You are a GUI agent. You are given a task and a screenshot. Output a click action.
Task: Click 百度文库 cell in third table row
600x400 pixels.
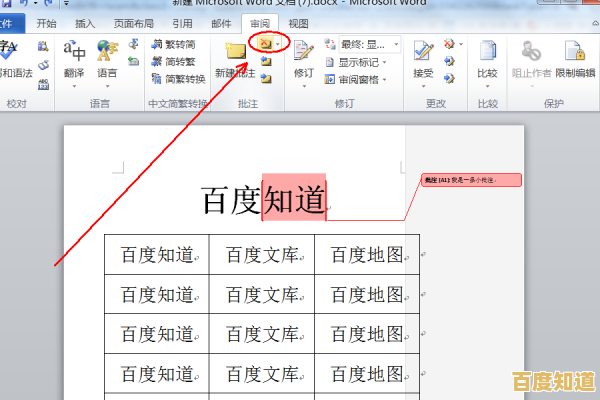(262, 334)
